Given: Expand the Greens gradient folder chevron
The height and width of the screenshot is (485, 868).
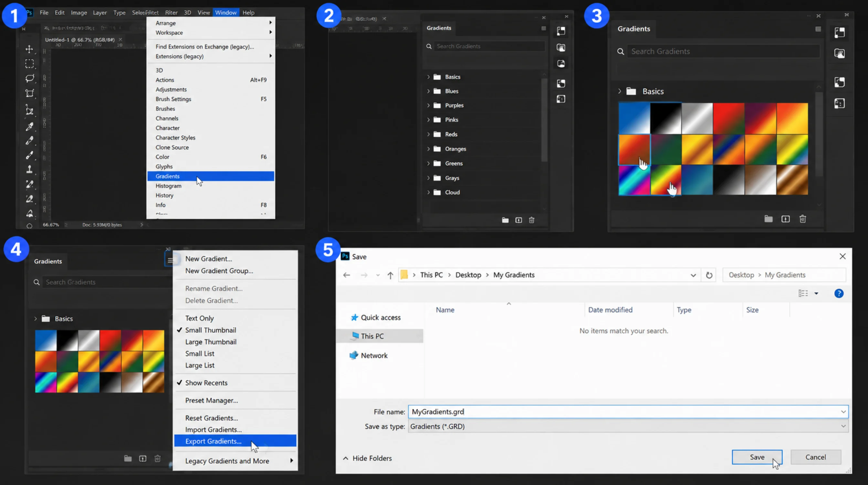Looking at the screenshot, I should click(x=428, y=163).
